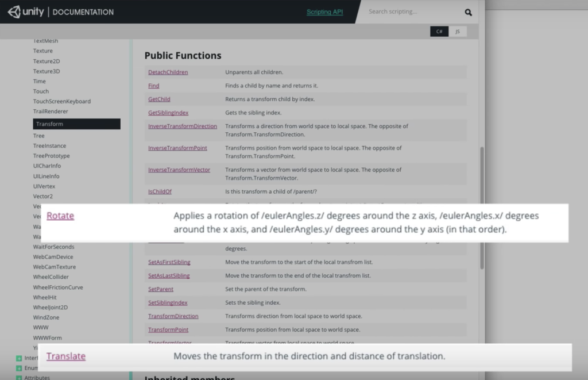Select Texture3D in the sidebar
The height and width of the screenshot is (380, 588).
pos(47,71)
